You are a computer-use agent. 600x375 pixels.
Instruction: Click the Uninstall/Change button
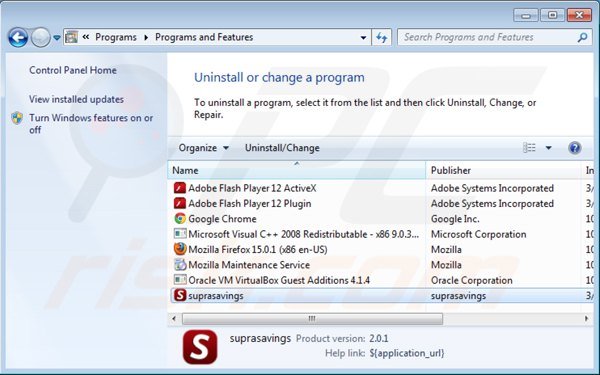[x=282, y=148]
